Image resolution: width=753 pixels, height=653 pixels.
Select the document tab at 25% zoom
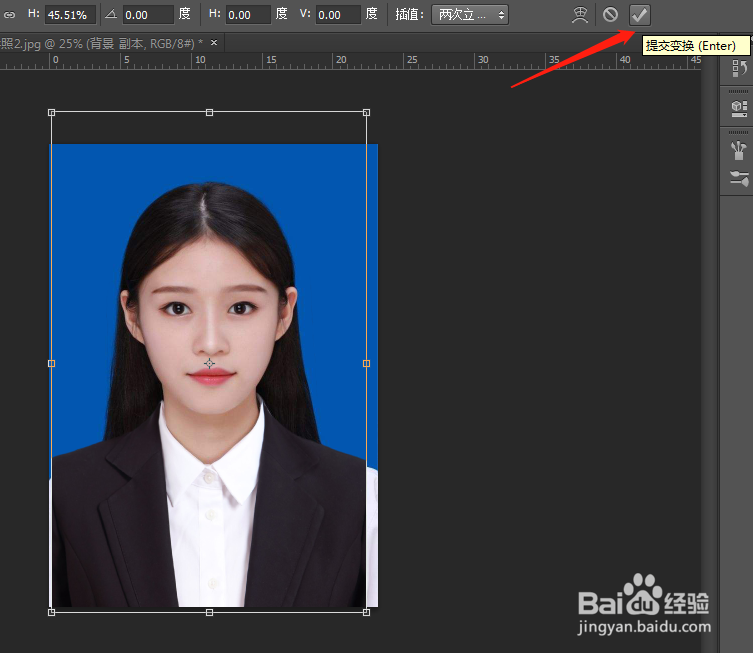(x=102, y=44)
